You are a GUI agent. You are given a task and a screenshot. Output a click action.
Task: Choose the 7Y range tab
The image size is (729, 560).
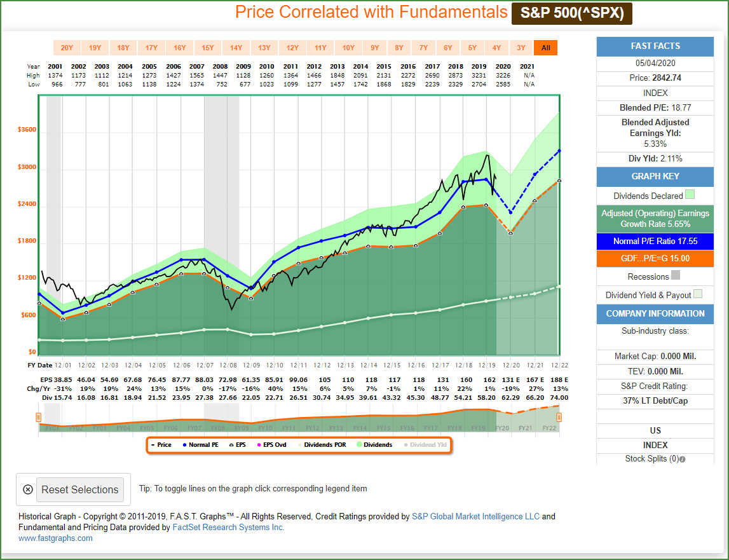pos(423,48)
